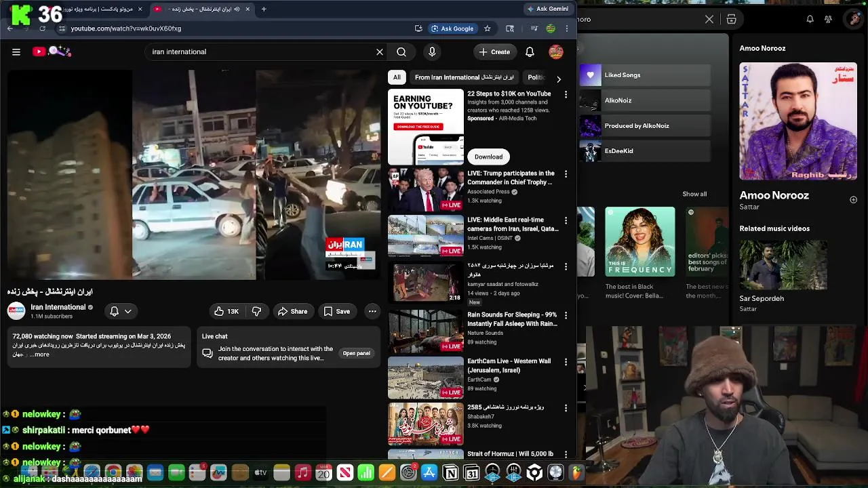Start voice search with microphone icon
This screenshot has width=868, height=488.
coord(432,52)
